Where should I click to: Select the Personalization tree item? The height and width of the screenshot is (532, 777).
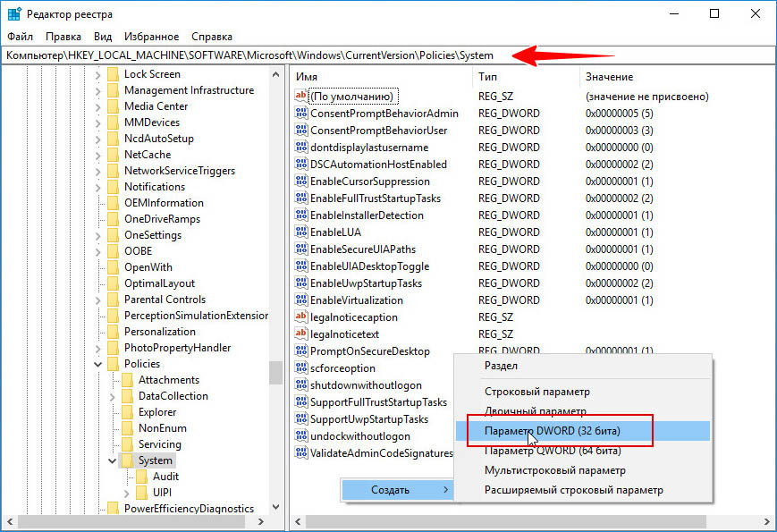coord(159,332)
